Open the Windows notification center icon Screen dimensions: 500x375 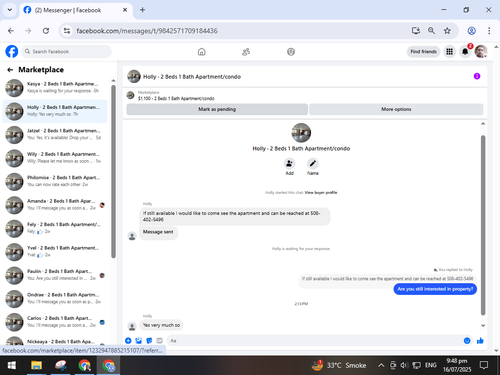coord(484,365)
